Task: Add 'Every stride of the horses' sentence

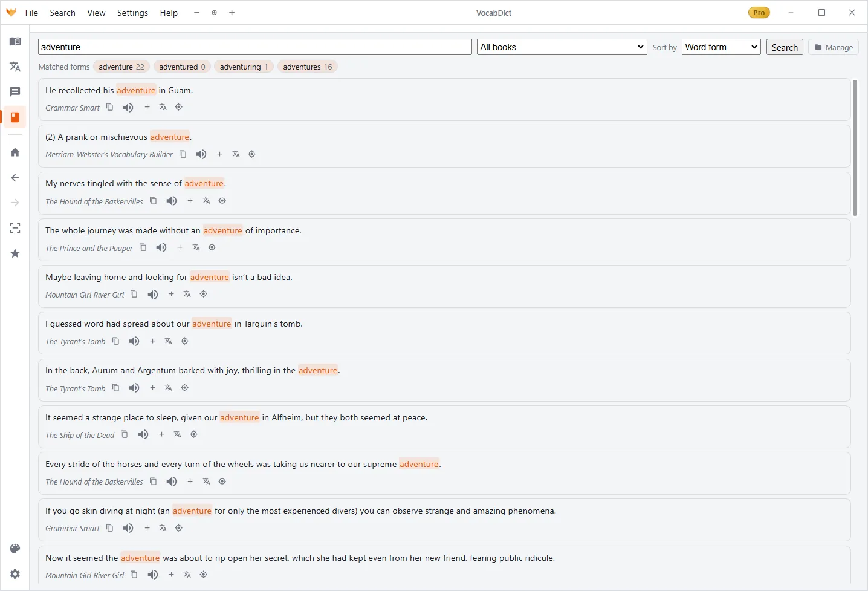Action: click(190, 482)
